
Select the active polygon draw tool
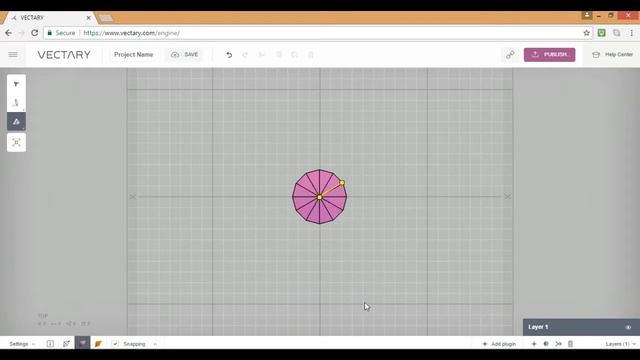(16, 121)
